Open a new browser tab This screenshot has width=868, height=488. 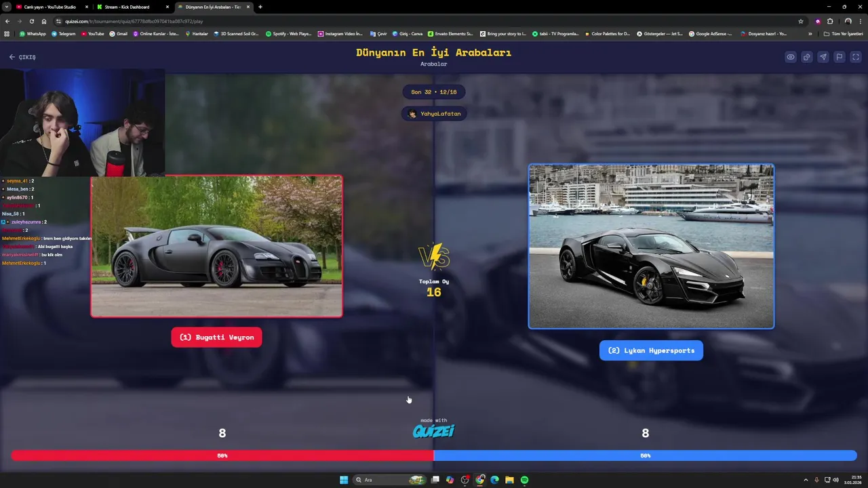(x=260, y=7)
